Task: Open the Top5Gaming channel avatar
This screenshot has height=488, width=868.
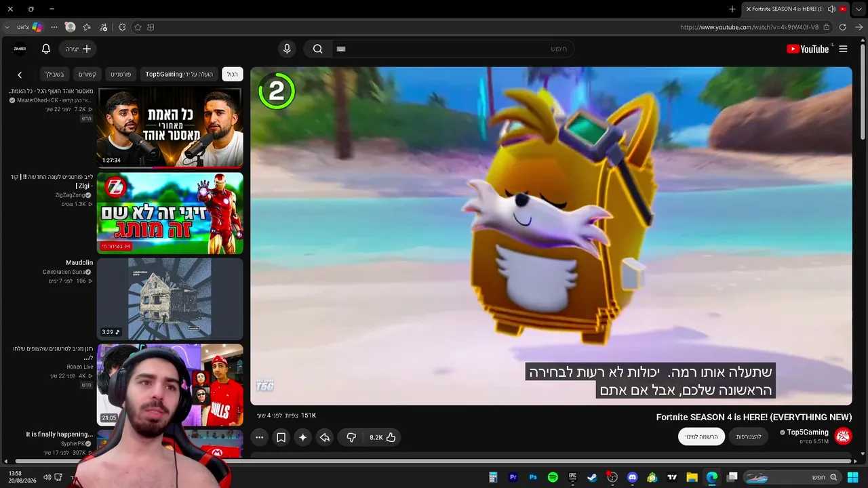Action: click(843, 436)
